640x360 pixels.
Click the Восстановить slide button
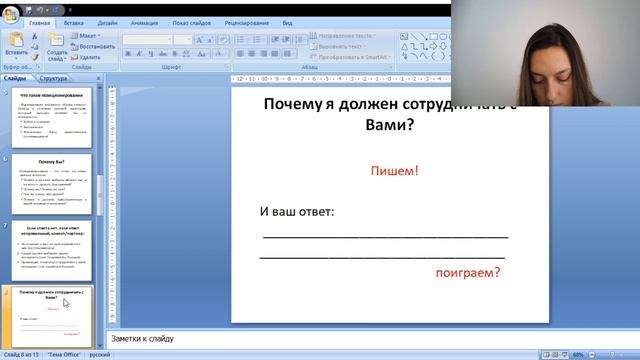pyautogui.click(x=93, y=47)
